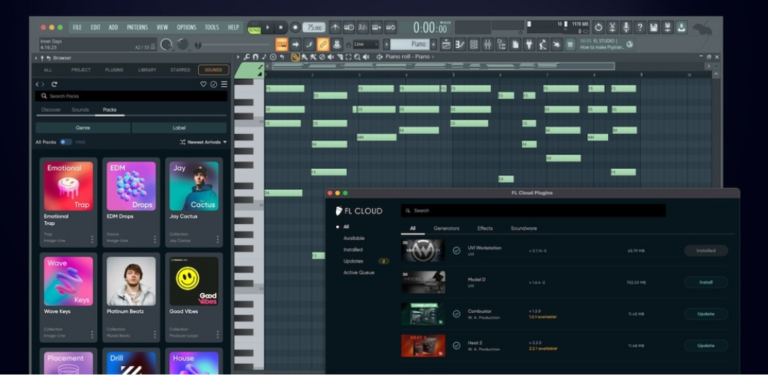Select the Piano roll mute tool
The height and width of the screenshot is (375, 768).
point(331,57)
